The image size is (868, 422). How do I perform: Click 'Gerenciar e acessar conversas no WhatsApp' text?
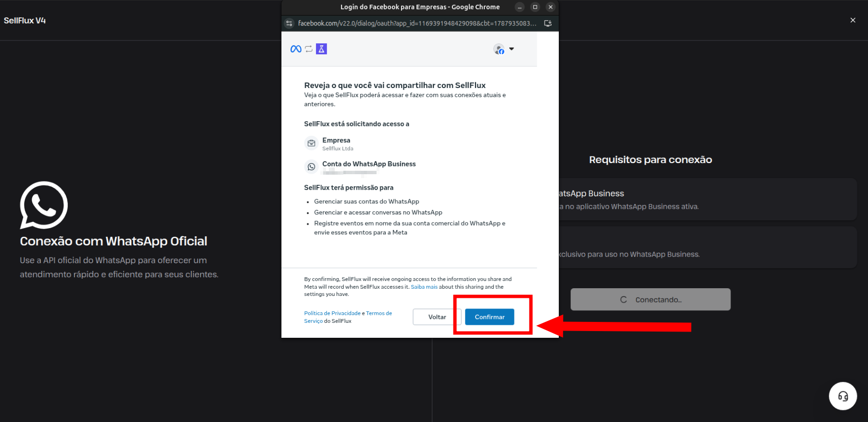[x=378, y=213]
